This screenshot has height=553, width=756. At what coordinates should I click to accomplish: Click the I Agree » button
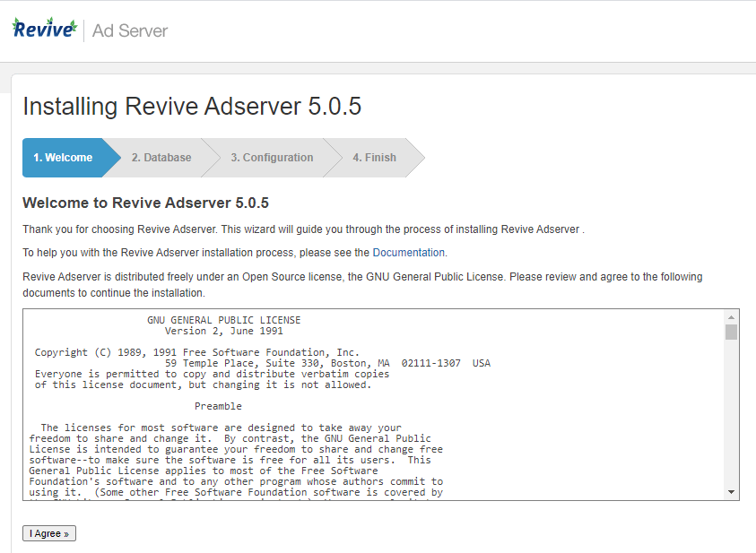click(x=49, y=533)
